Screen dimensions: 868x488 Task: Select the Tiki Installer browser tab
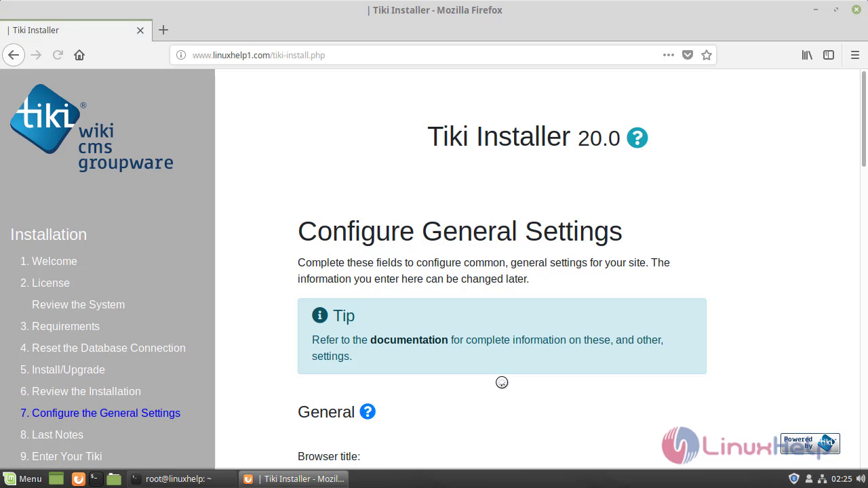coord(75,30)
